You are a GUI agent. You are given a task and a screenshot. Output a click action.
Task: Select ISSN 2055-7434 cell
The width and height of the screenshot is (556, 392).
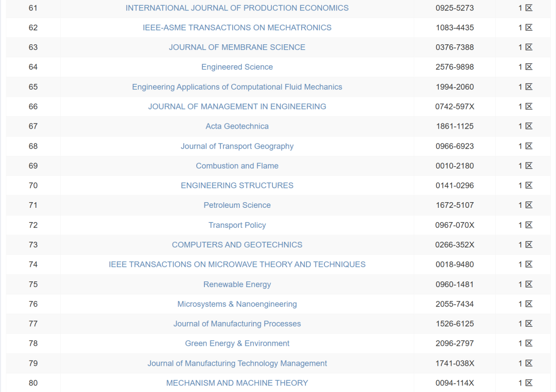455,304
